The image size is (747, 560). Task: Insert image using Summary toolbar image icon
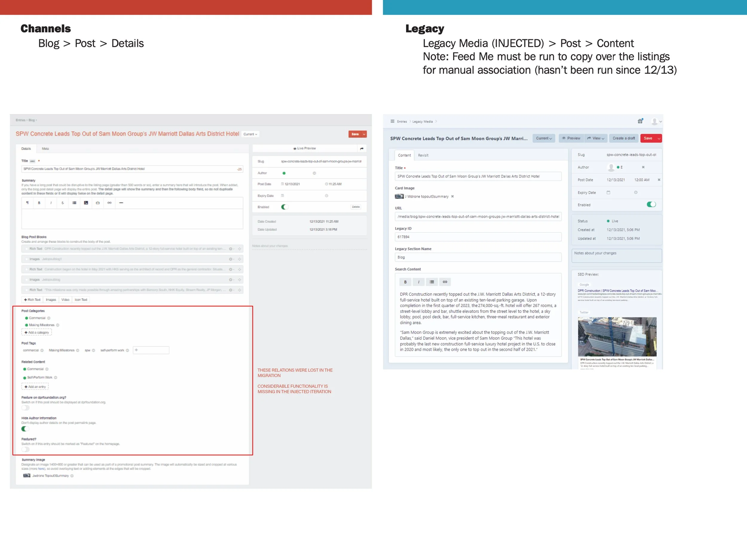(86, 203)
